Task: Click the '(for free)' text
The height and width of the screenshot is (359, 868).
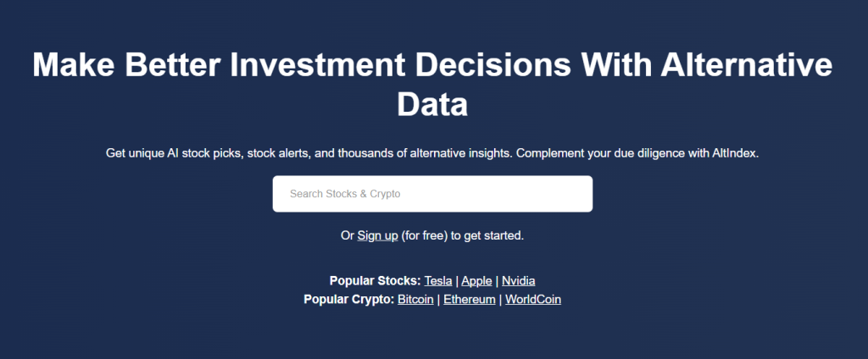Action: pyautogui.click(x=425, y=235)
